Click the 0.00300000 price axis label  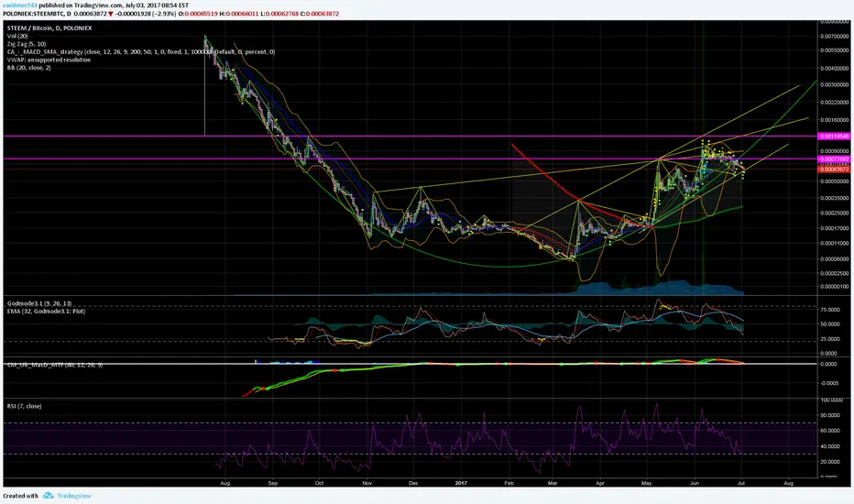coord(835,85)
